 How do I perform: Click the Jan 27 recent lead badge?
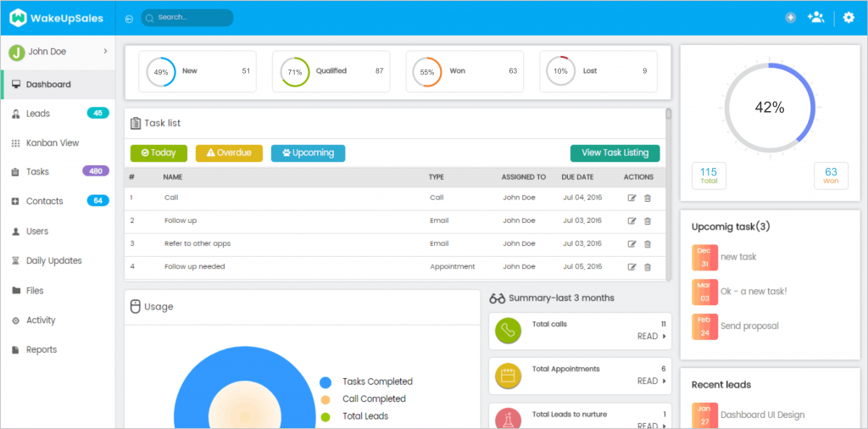click(x=704, y=415)
